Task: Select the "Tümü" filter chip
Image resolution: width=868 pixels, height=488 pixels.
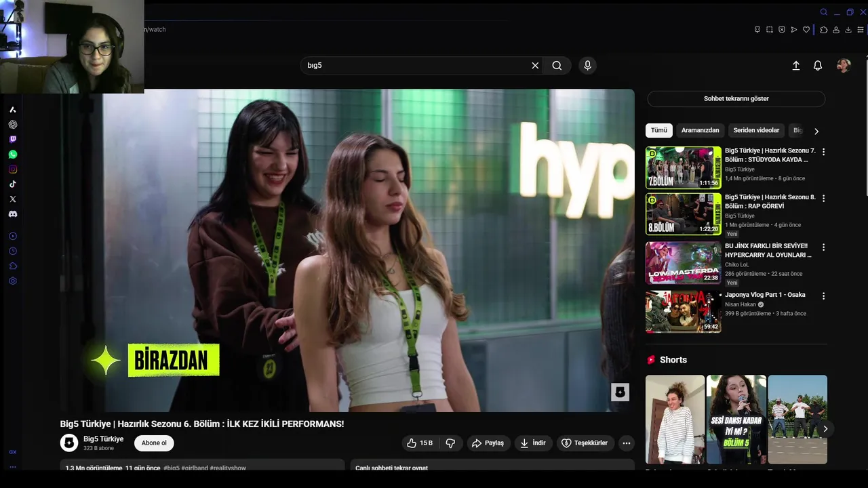Action: pos(658,130)
